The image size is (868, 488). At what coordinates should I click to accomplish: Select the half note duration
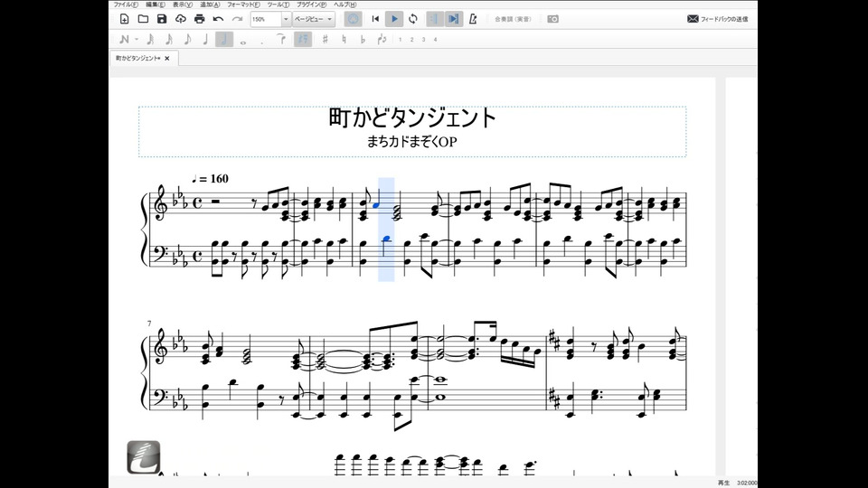tap(224, 39)
